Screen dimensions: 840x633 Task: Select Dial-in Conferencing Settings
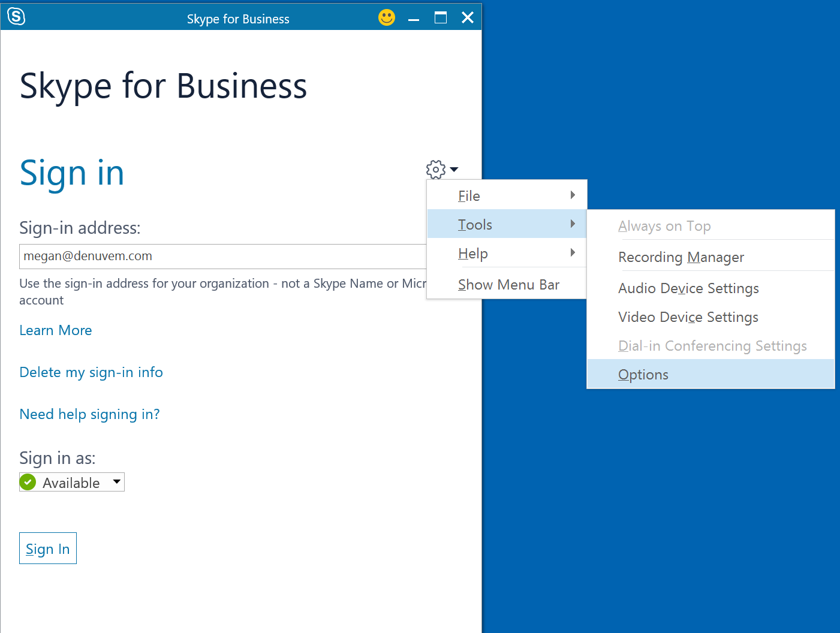point(710,345)
